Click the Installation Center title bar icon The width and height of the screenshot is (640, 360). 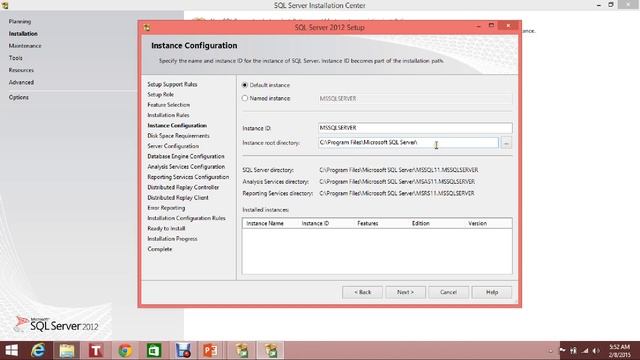click(x=5, y=5)
